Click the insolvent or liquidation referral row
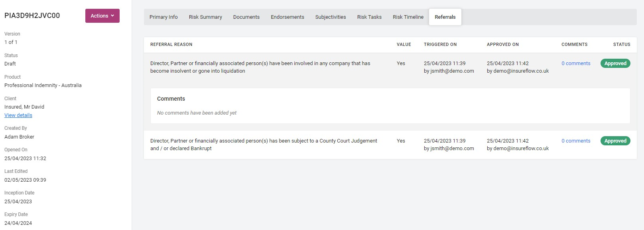 [x=260, y=67]
